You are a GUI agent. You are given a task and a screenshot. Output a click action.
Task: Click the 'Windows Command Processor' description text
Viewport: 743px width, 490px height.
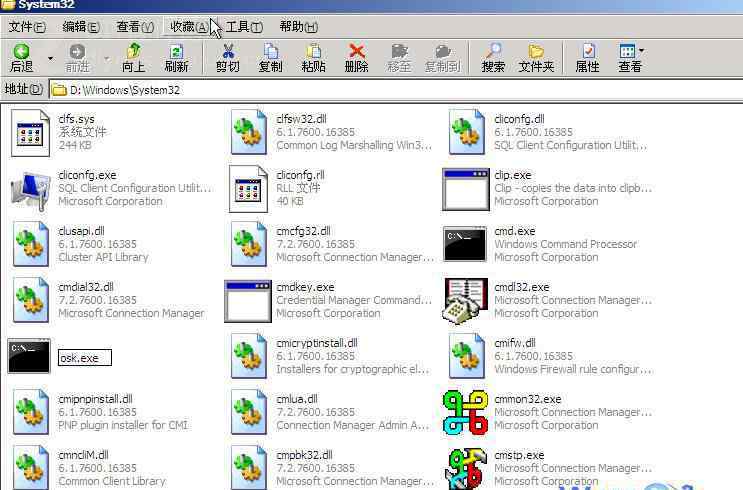pos(565,244)
